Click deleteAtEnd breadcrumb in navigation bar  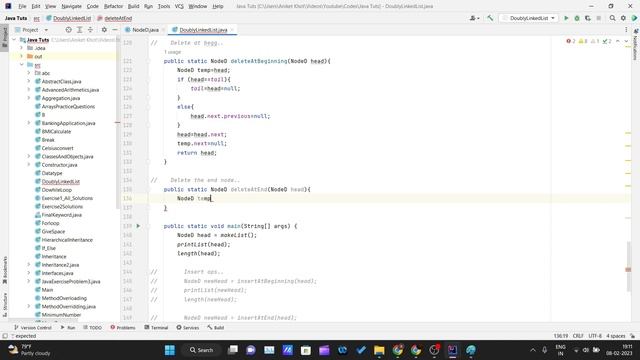pos(115,18)
